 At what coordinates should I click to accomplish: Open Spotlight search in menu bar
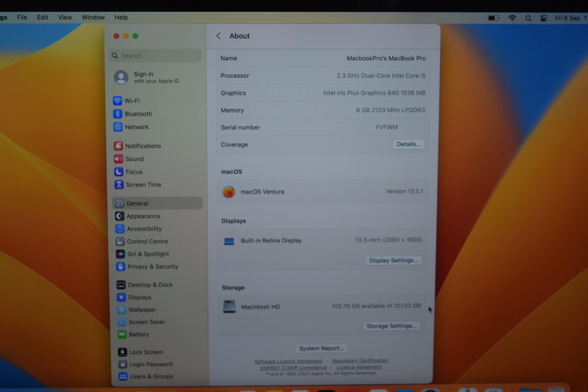[528, 18]
